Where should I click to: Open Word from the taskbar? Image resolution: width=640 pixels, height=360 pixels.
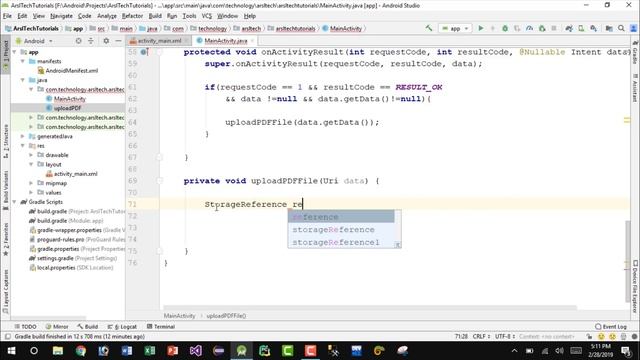[x=127, y=351]
